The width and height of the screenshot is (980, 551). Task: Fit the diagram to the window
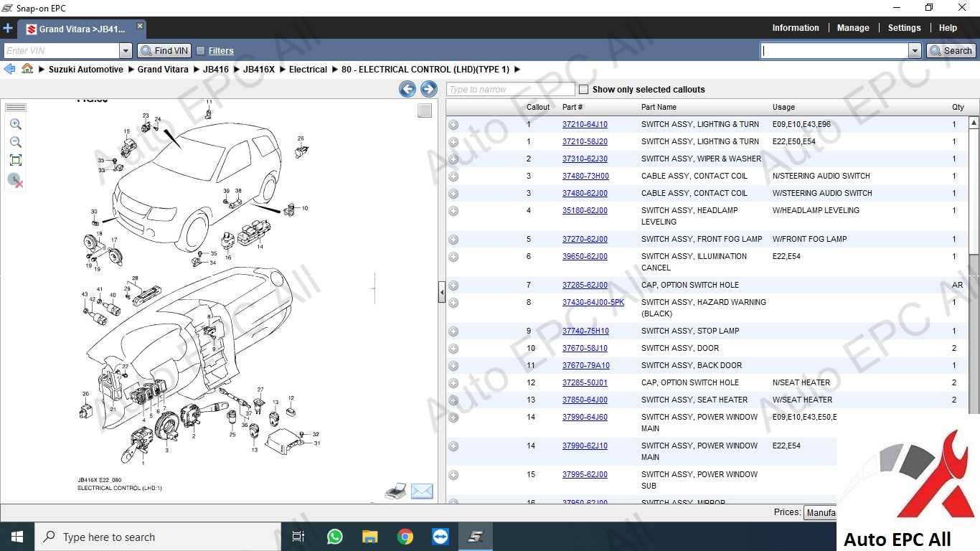point(16,160)
